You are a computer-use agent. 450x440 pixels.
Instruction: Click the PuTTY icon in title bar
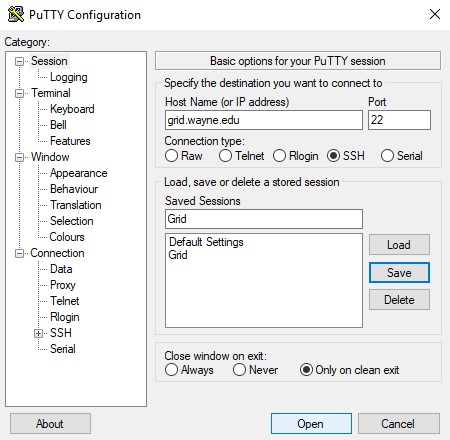point(16,14)
